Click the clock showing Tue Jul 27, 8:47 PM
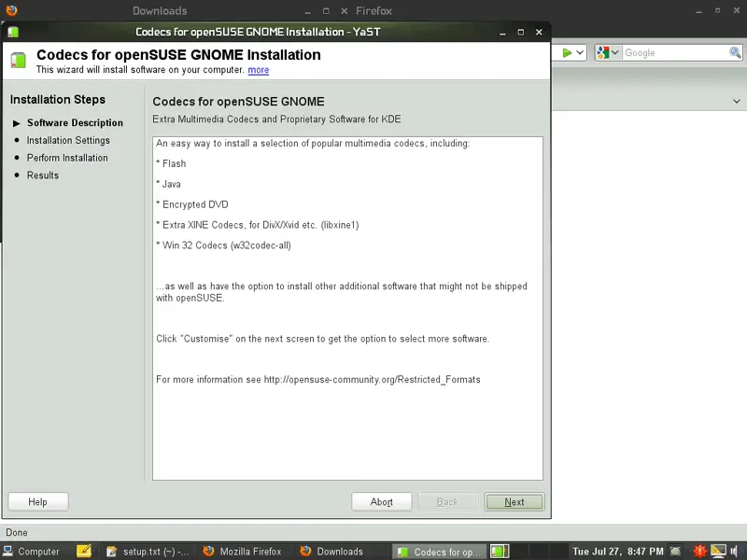This screenshot has height=560, width=747. 617,552
